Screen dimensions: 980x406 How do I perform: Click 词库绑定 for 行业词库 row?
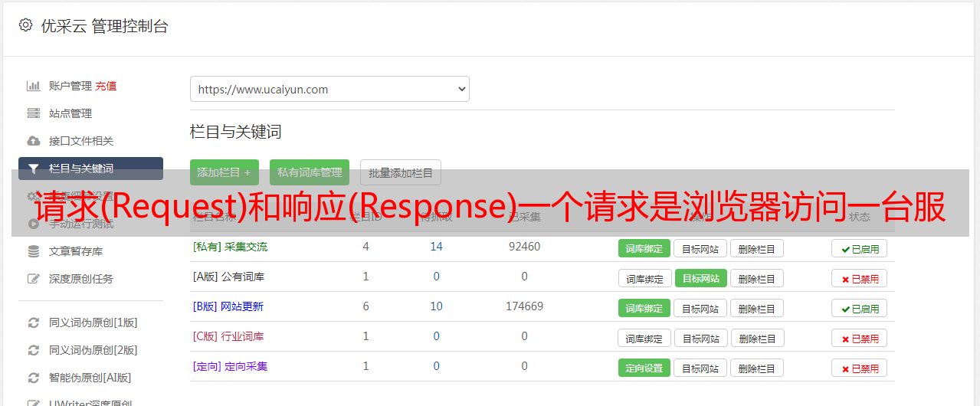644,338
